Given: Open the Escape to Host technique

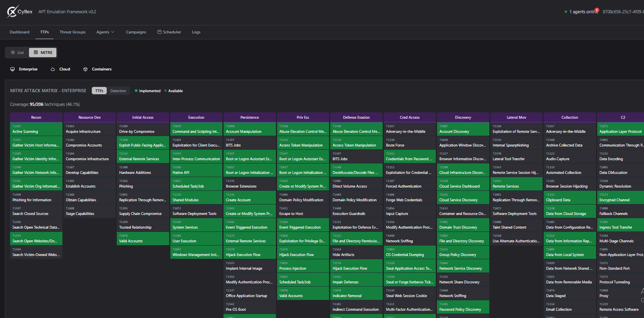Looking at the screenshot, I should 303,211.
